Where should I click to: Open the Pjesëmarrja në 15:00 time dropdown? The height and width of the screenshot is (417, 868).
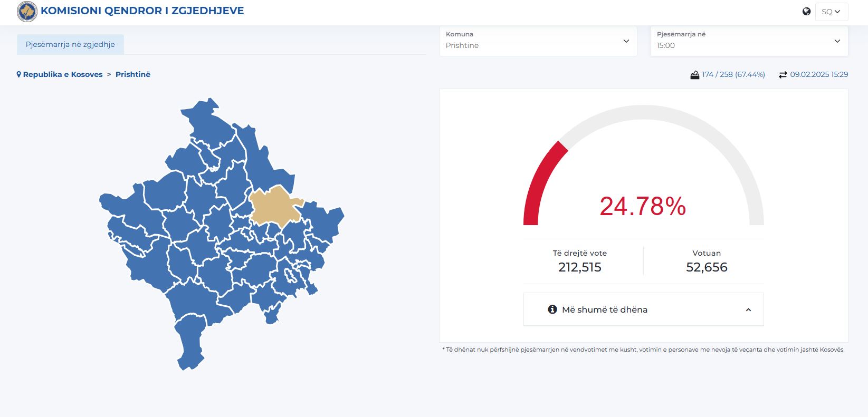748,41
